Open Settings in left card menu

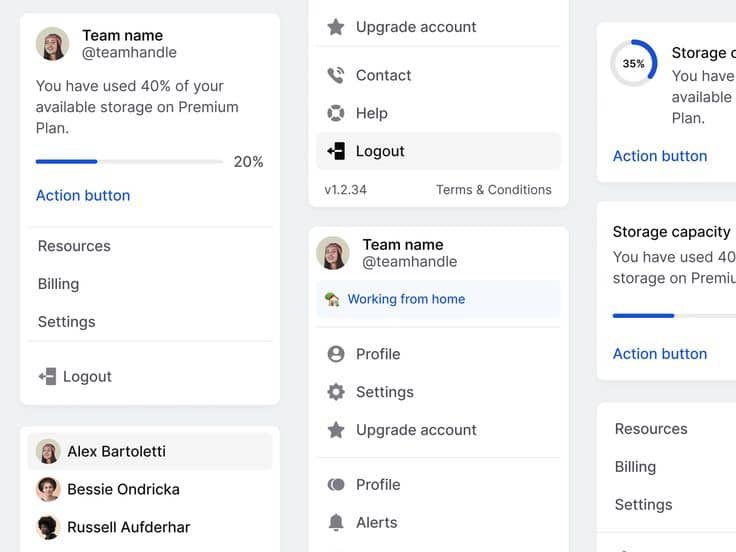coord(150,322)
